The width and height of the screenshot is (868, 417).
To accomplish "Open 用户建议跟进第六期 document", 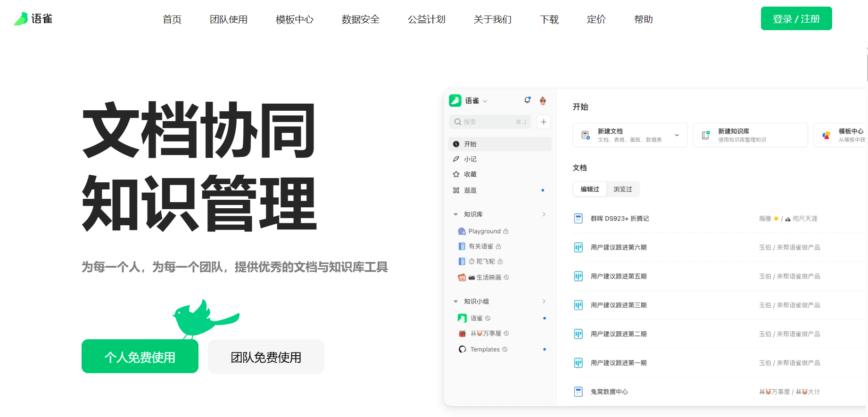I will pyautogui.click(x=619, y=247).
